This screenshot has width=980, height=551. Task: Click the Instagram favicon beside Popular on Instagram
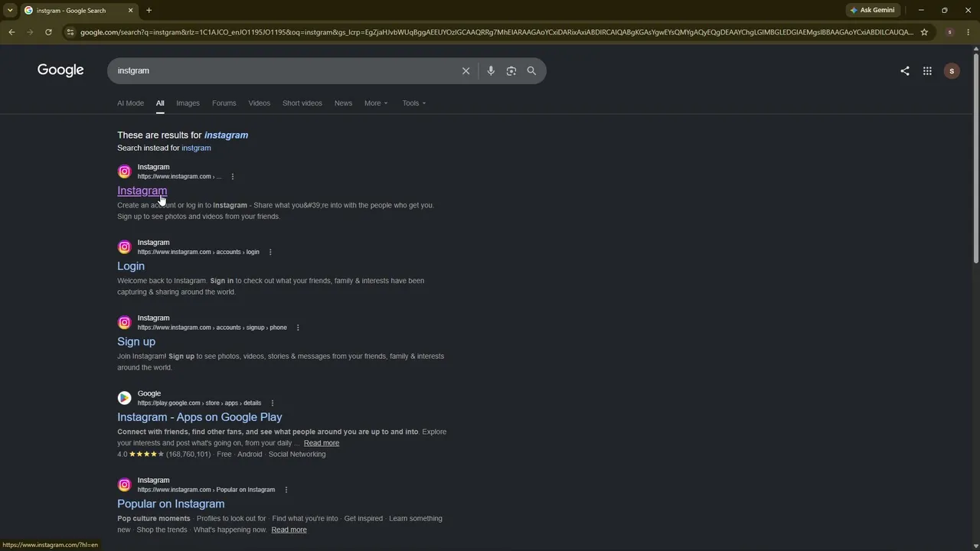124,484
